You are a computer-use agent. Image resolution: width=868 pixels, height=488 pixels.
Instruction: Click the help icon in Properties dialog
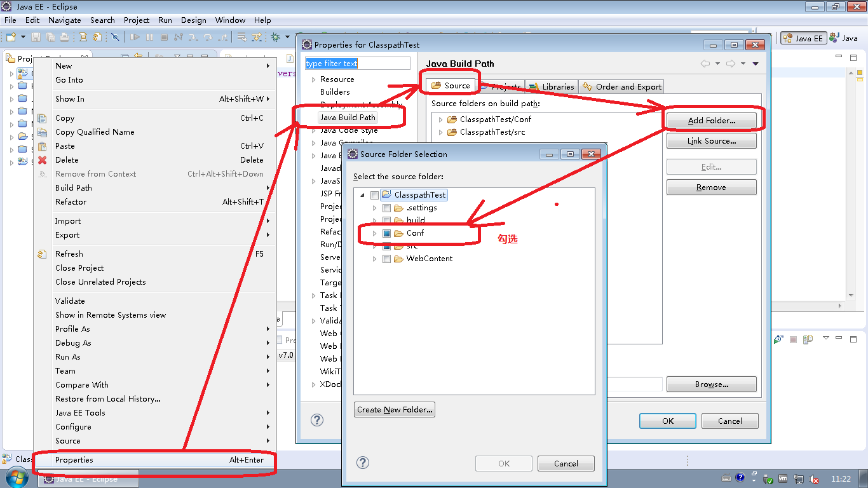[317, 420]
